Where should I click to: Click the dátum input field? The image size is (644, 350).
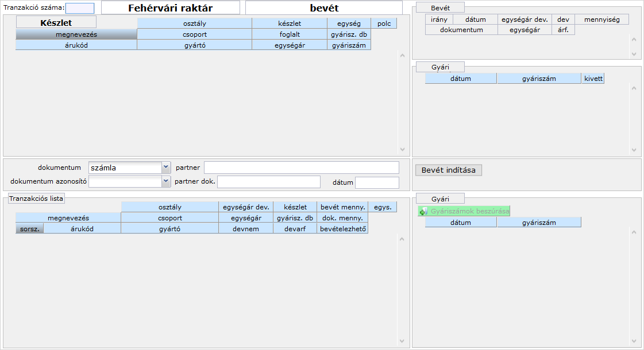(x=376, y=182)
